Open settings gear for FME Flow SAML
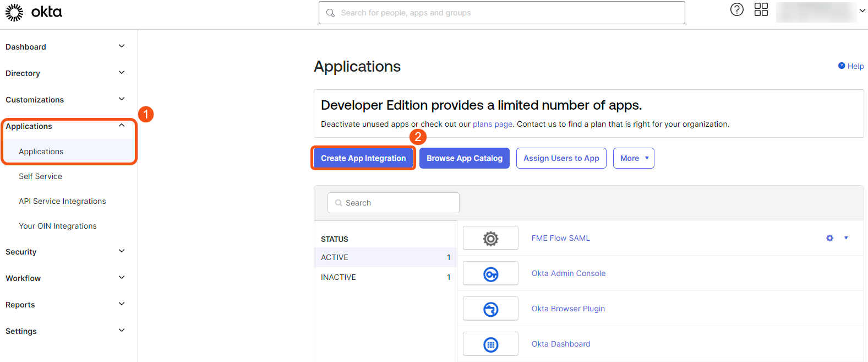The image size is (868, 362). (829, 238)
